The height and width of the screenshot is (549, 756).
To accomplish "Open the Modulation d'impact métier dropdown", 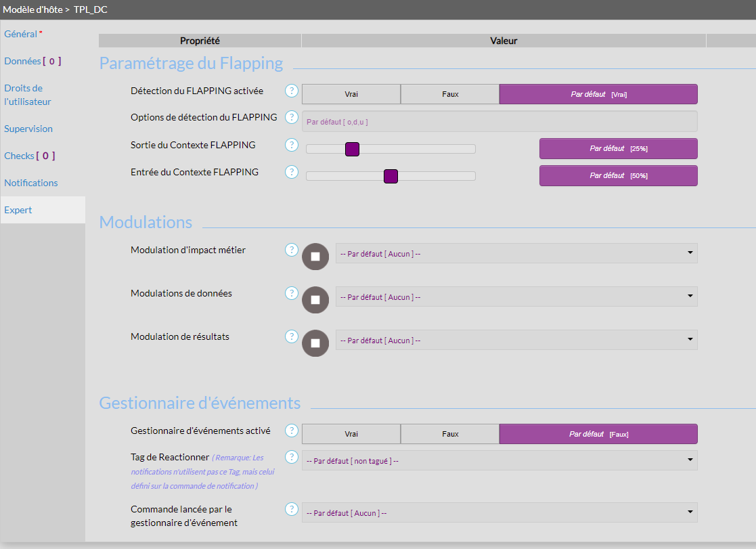I will coord(516,253).
